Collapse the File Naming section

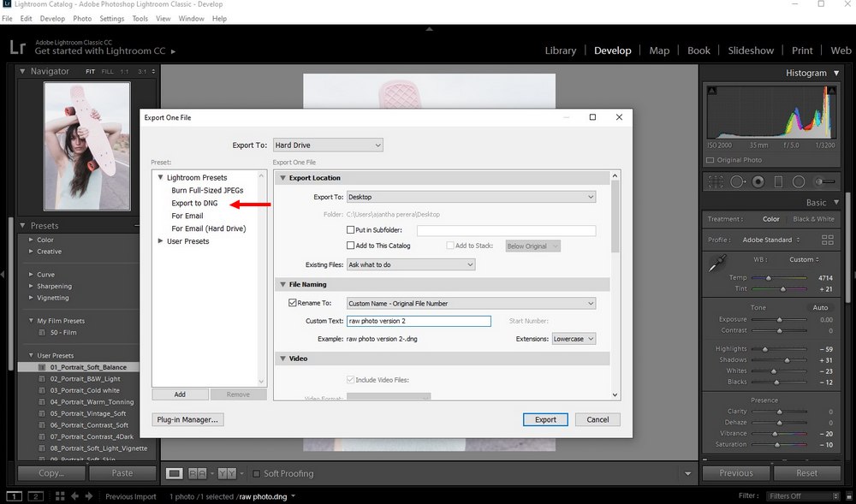coord(282,284)
